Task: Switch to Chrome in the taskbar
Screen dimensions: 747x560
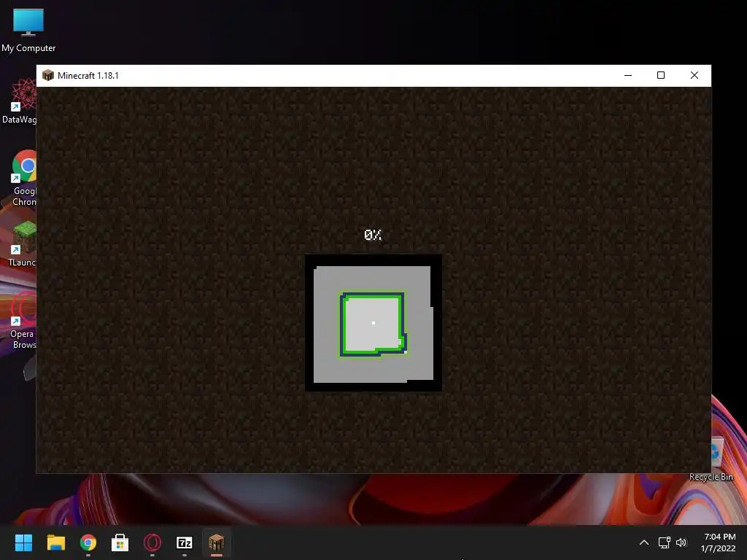Action: [x=88, y=542]
